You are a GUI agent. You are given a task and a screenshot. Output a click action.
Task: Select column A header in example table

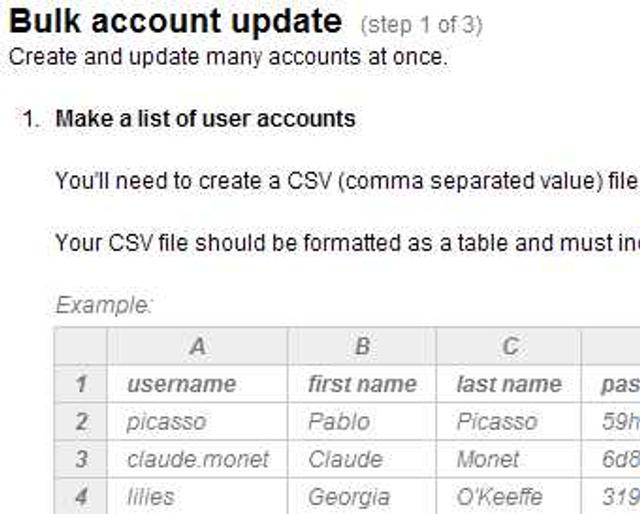(x=197, y=347)
